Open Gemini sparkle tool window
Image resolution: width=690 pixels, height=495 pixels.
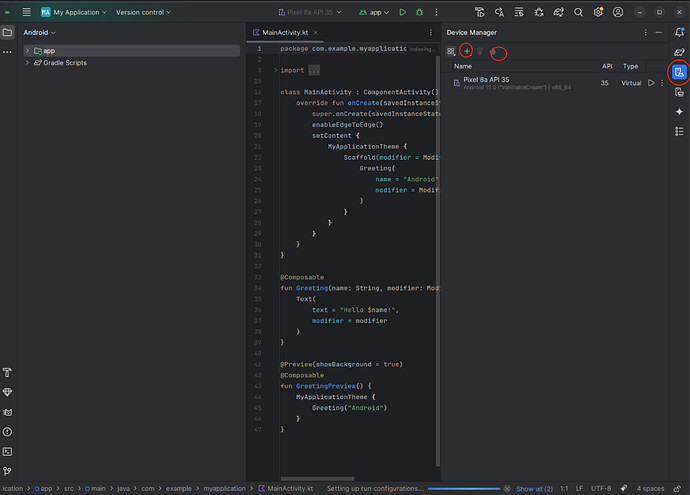(679, 112)
